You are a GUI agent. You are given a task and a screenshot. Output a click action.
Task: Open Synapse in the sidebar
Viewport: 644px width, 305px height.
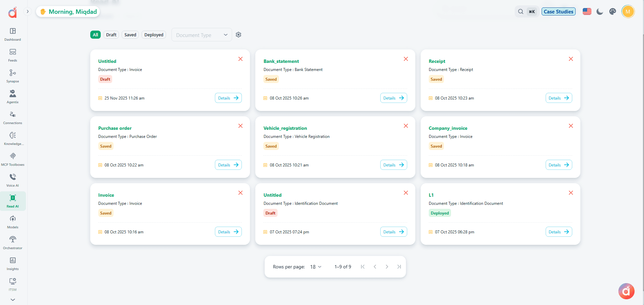[x=13, y=76]
